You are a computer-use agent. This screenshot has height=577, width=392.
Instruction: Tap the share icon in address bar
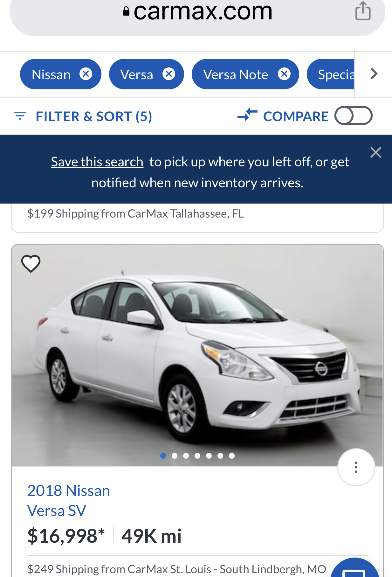[x=363, y=11]
